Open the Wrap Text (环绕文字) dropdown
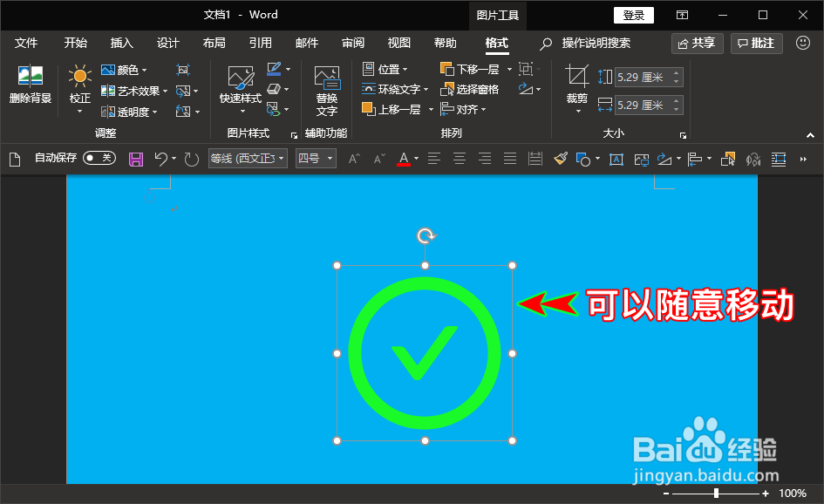 (x=395, y=89)
